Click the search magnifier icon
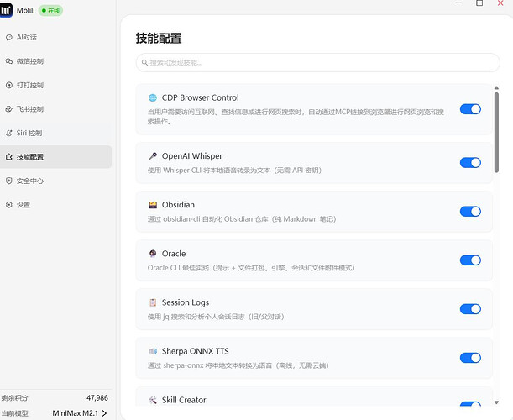The height and width of the screenshot is (420, 513). click(x=144, y=62)
